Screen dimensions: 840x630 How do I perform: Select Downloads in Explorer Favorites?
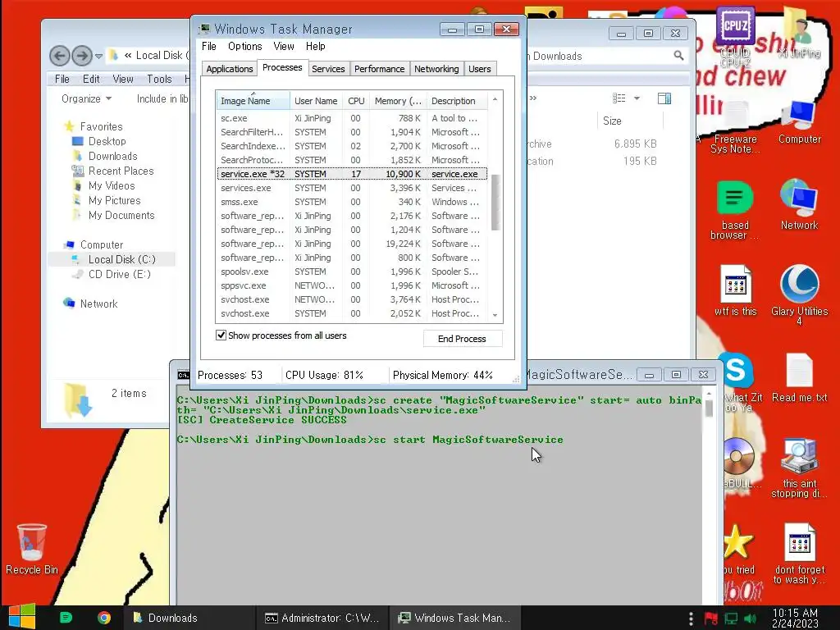coord(112,156)
